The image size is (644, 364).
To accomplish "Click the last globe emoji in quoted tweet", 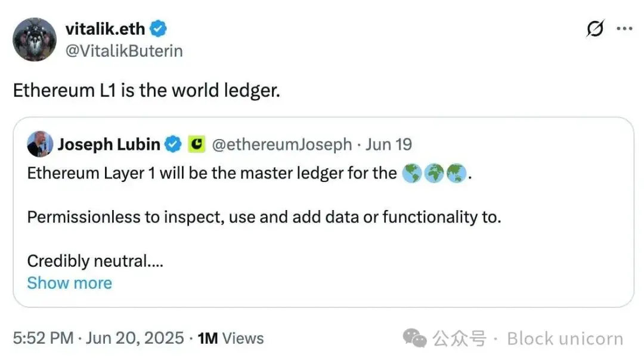I will [456, 174].
